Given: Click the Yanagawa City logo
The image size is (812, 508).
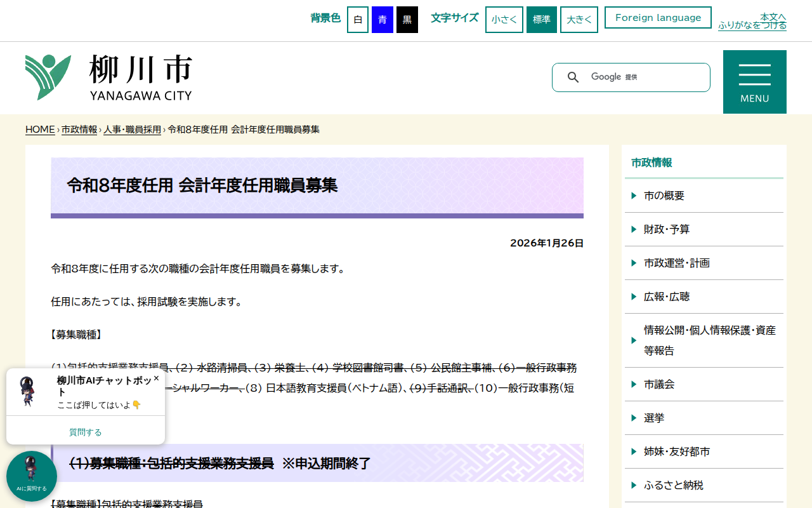Looking at the screenshot, I should tap(108, 76).
